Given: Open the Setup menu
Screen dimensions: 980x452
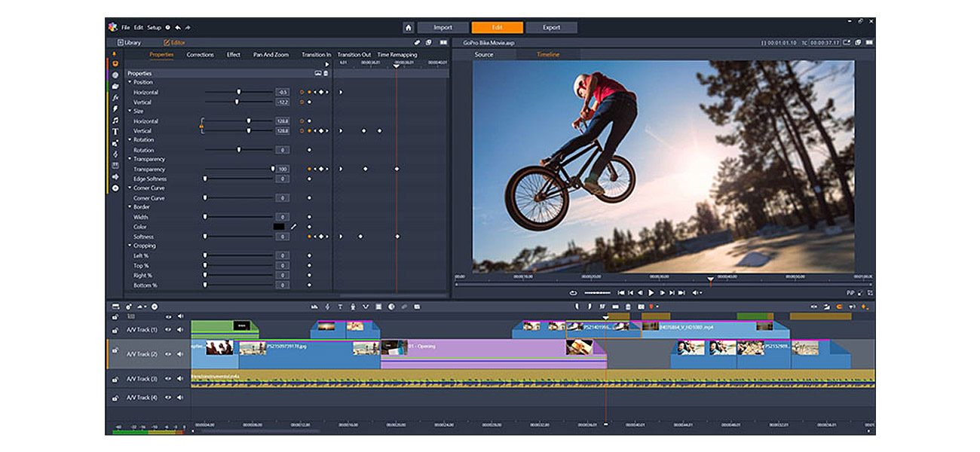Looking at the screenshot, I should pos(154,27).
